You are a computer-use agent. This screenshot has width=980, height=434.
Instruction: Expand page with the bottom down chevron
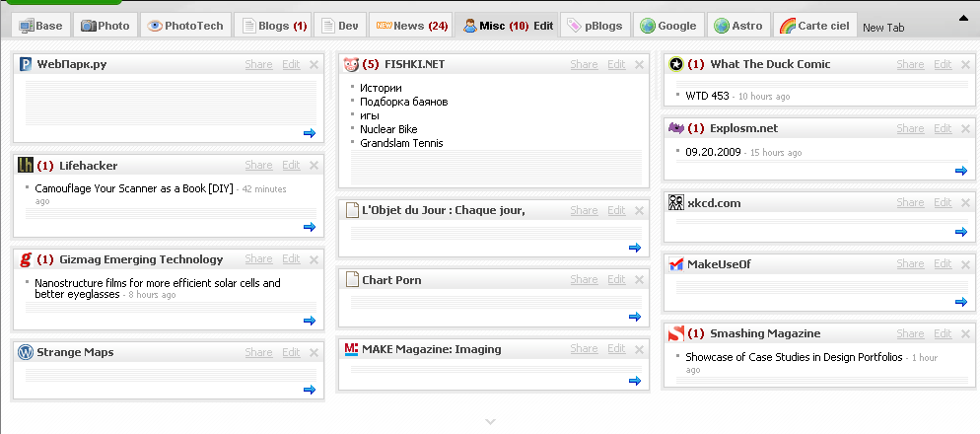point(491,422)
